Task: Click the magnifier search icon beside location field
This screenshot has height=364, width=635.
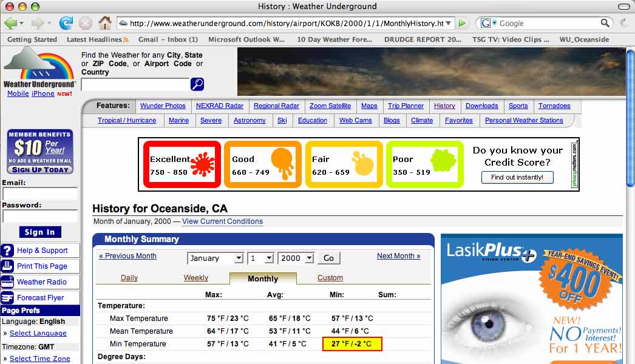Action: tap(197, 84)
